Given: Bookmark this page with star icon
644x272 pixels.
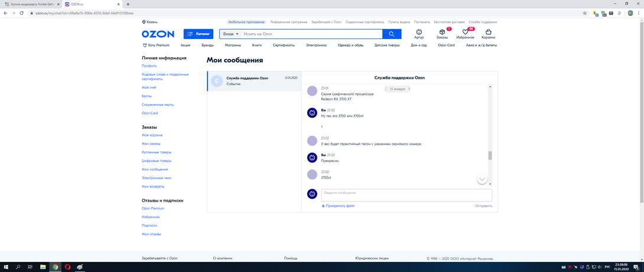Looking at the screenshot, I should 585,13.
